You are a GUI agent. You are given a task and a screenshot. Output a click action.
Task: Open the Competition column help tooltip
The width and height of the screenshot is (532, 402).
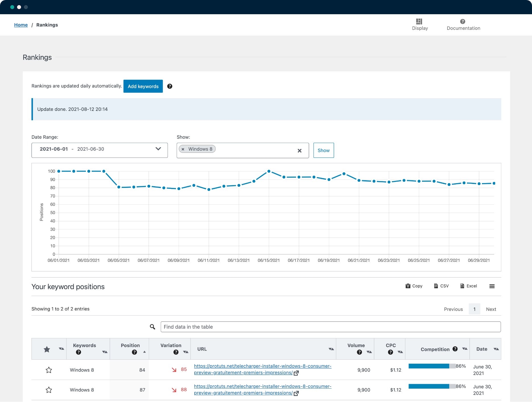455,348
